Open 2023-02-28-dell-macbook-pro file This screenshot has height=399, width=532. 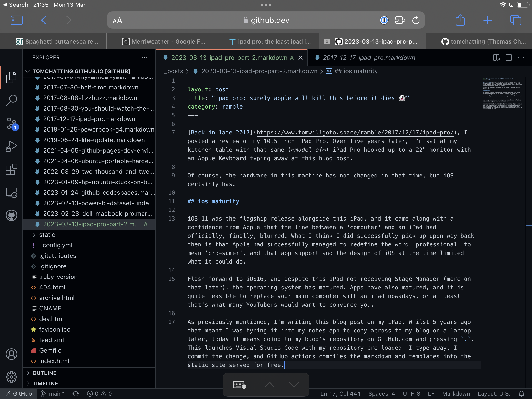point(89,214)
